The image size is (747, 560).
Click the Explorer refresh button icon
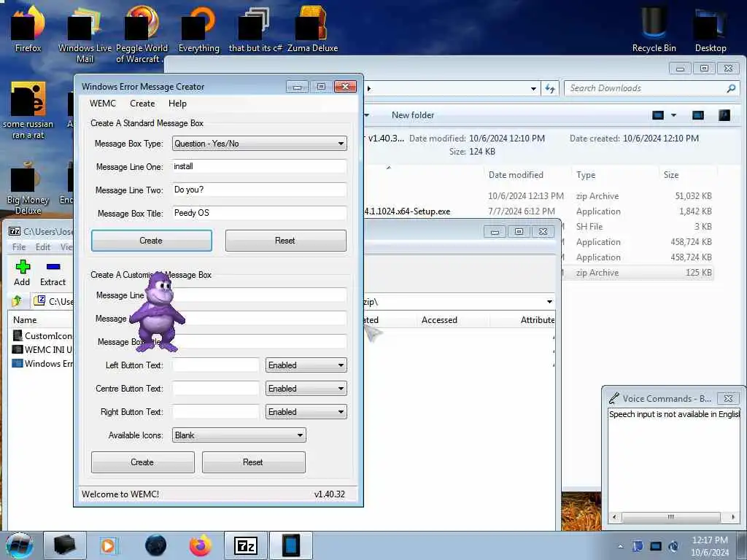pyautogui.click(x=550, y=88)
